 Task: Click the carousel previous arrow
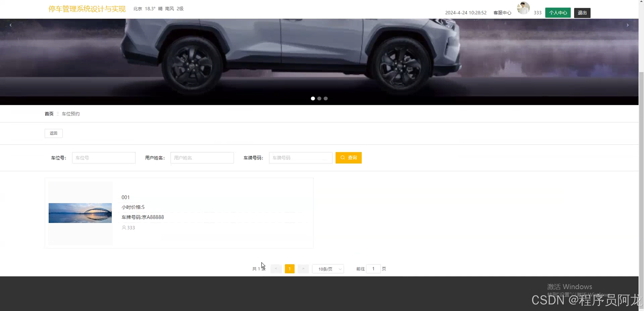coord(11,25)
